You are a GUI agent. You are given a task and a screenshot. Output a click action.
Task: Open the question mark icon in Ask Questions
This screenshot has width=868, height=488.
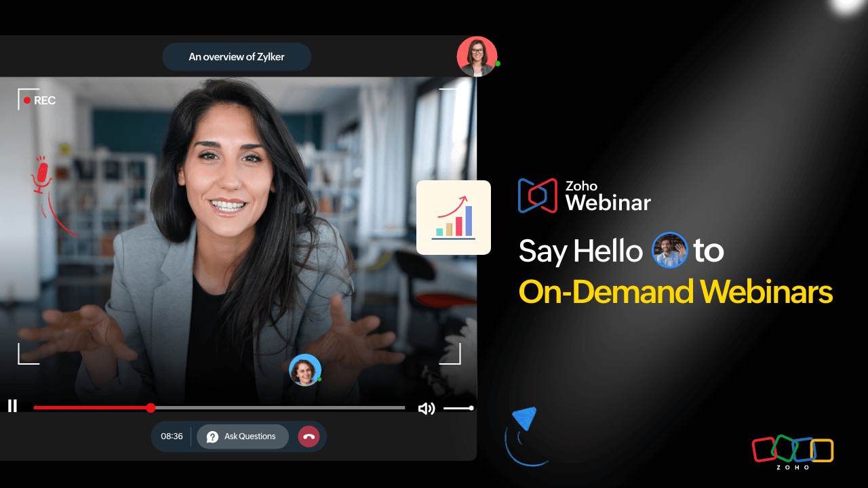coord(212,436)
